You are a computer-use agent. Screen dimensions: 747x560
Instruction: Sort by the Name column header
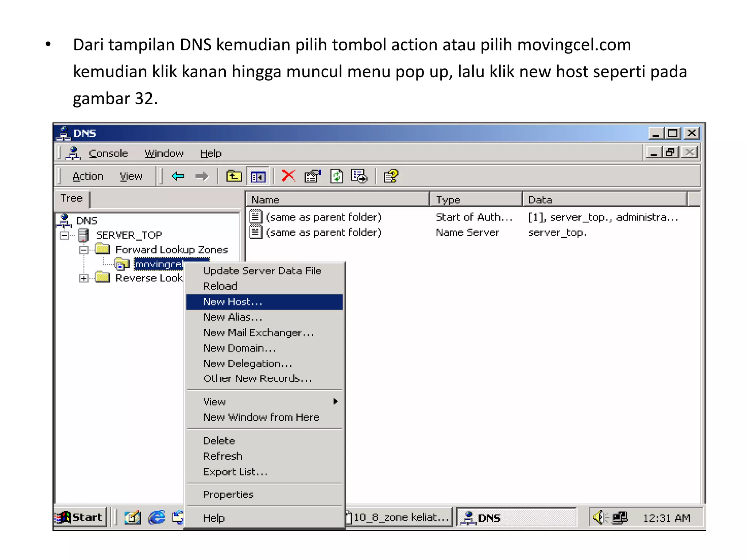coord(338,200)
